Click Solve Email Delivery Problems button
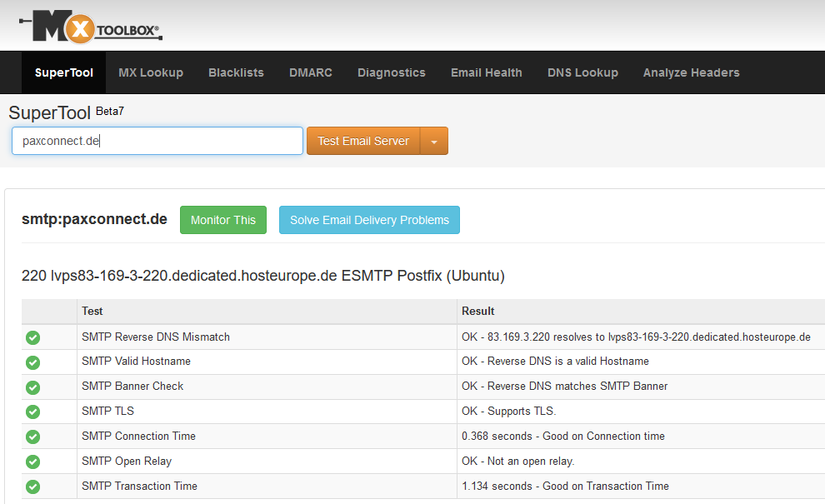The height and width of the screenshot is (504, 825). (369, 220)
